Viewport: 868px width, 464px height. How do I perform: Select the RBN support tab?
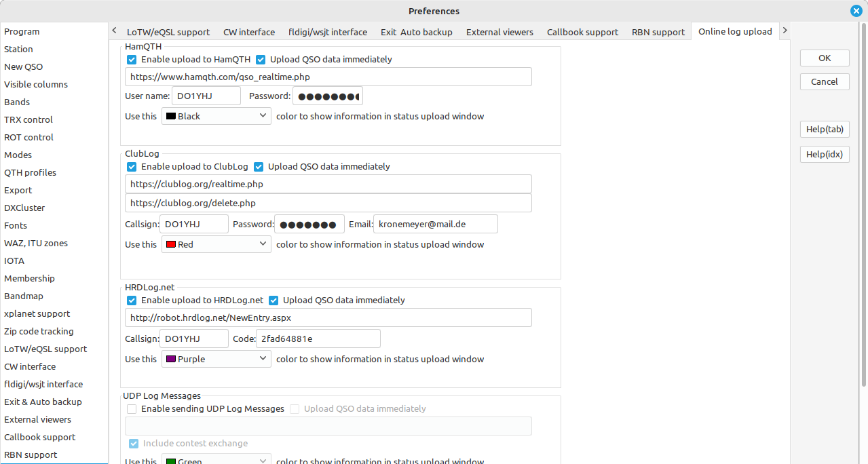click(658, 32)
